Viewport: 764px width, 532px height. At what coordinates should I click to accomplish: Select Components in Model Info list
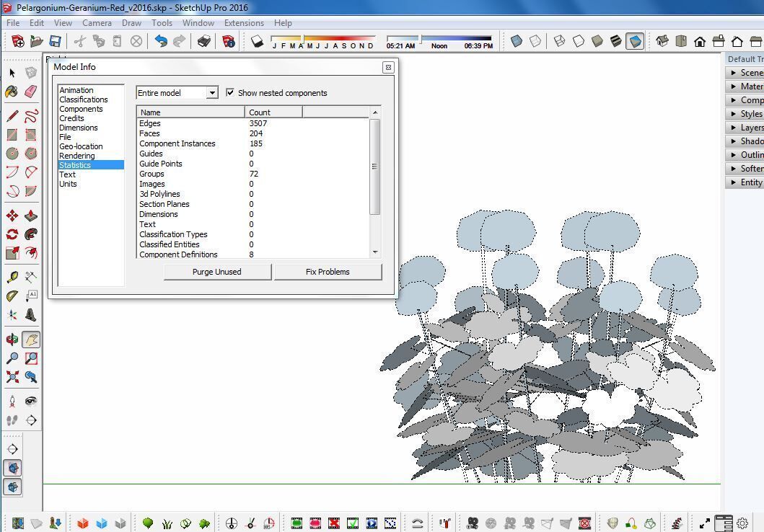click(x=81, y=109)
